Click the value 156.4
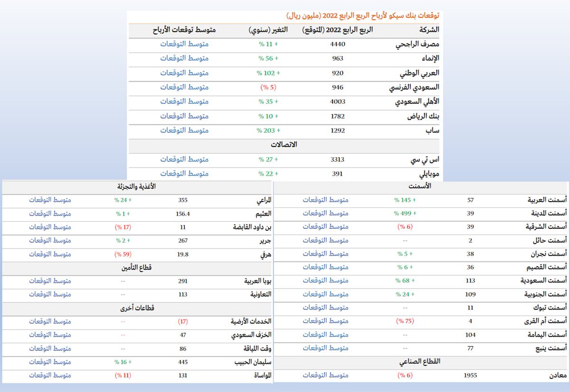570x392 pixels. click(183, 214)
